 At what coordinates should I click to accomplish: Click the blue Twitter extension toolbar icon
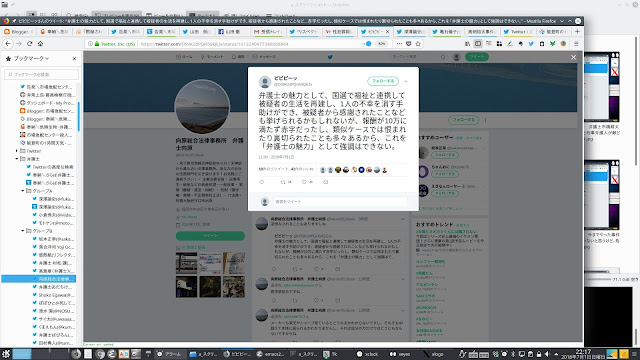[531, 44]
